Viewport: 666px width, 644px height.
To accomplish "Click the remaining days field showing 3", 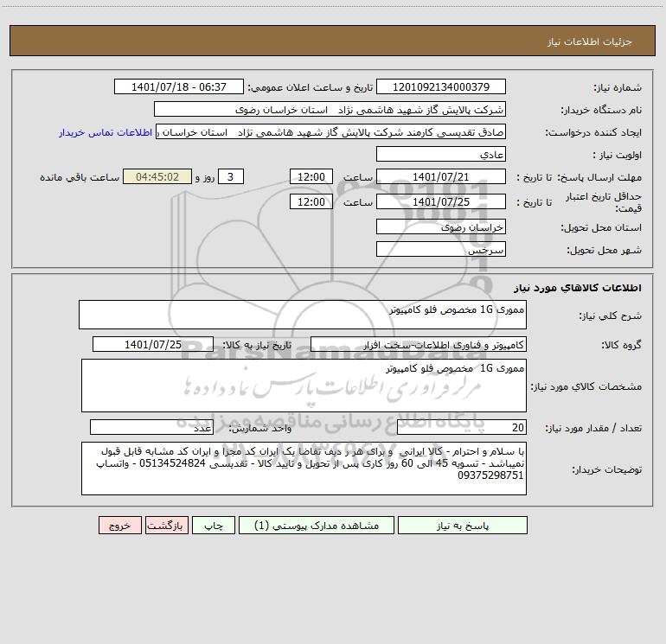I will [231, 176].
